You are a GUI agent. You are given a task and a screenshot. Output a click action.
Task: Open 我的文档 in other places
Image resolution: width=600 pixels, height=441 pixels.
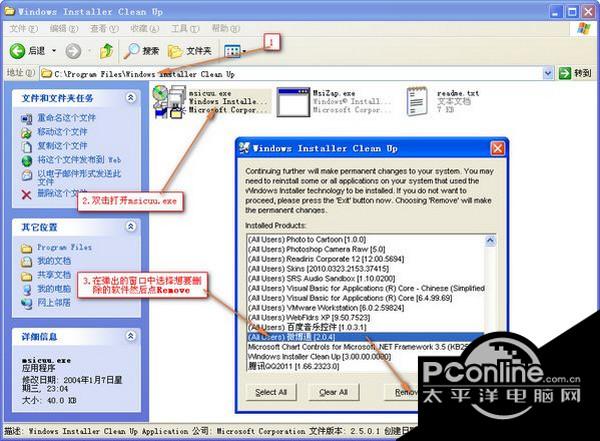pos(54,261)
